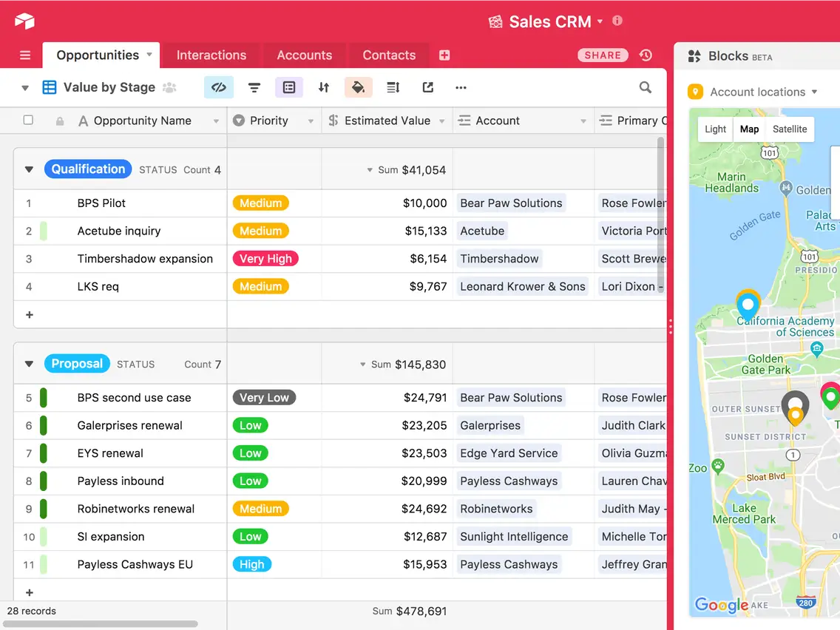Screen dimensions: 840x630
Task: Select the paint bucket record coloring tool
Action: pos(358,87)
